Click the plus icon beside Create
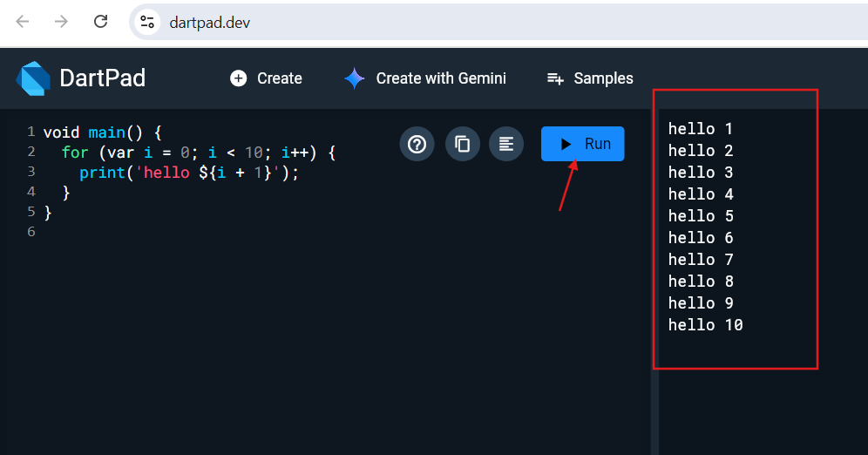Viewport: 868px width, 455px height. pos(238,78)
